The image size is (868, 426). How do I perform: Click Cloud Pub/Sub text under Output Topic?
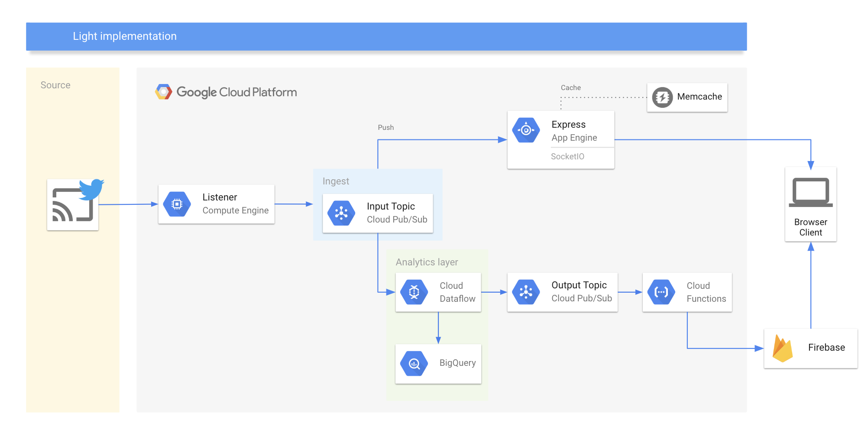pos(582,298)
